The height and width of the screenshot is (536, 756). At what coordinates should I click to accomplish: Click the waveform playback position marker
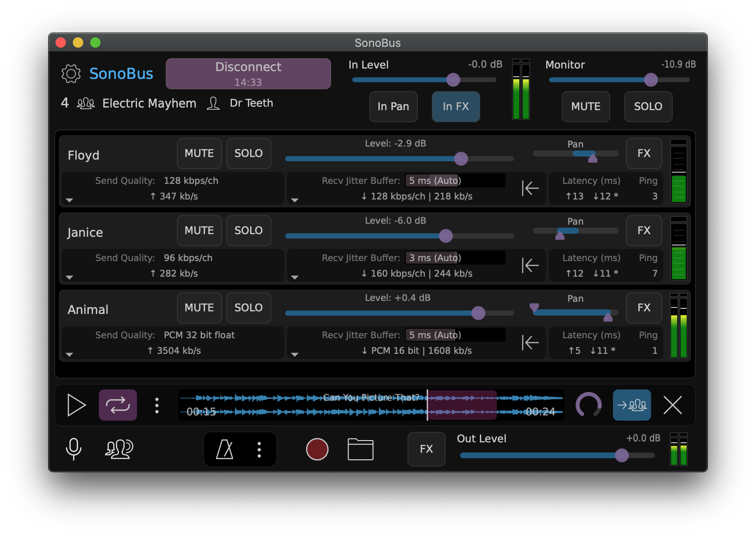427,405
